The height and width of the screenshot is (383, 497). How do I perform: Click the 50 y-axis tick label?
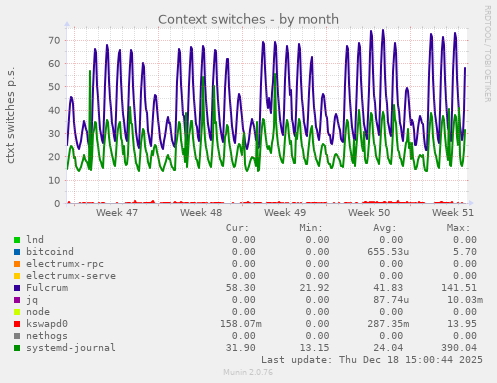pos(54,87)
